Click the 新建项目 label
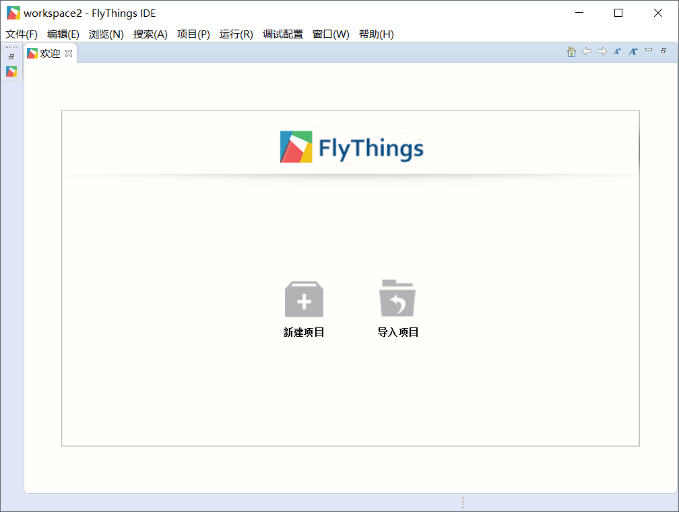The image size is (679, 512). (304, 332)
